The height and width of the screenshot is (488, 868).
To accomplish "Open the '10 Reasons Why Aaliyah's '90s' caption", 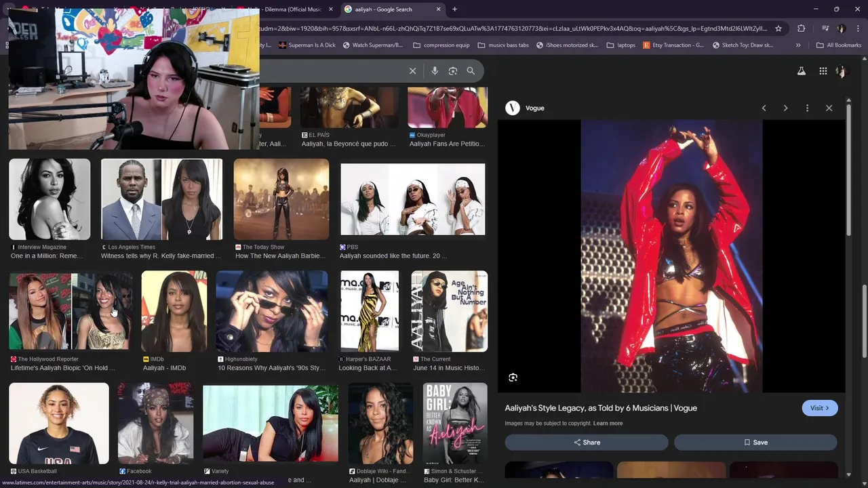I will (x=271, y=368).
